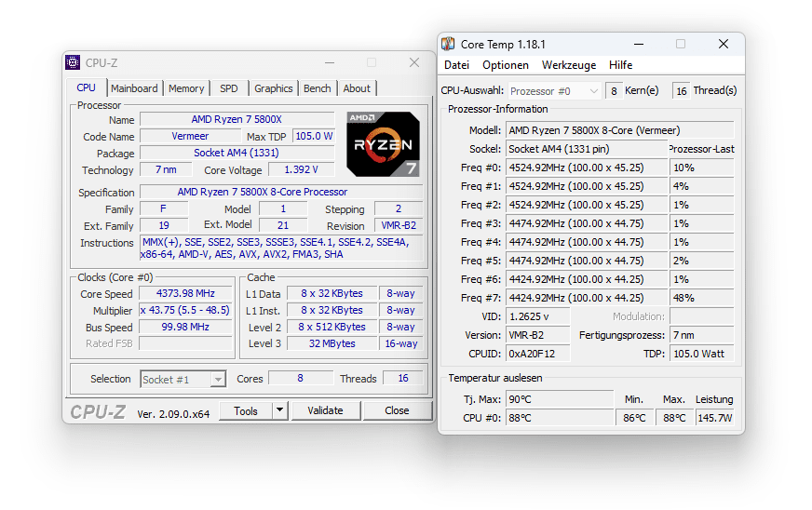Open the Optionen menu
The height and width of the screenshot is (510, 812).
click(x=506, y=65)
